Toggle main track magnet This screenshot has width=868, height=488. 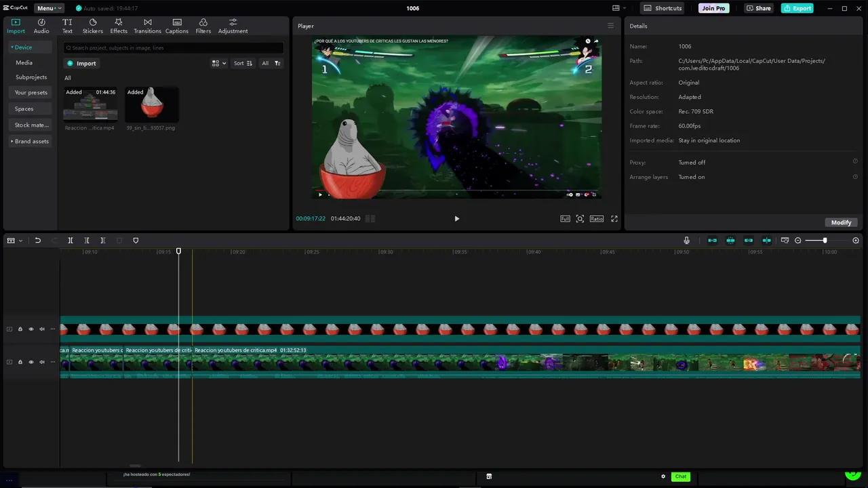coord(712,241)
